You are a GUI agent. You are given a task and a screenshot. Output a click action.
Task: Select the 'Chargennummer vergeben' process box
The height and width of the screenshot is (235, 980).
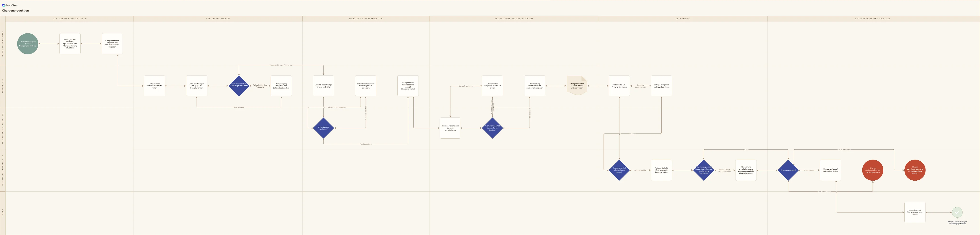pyautogui.click(x=112, y=44)
